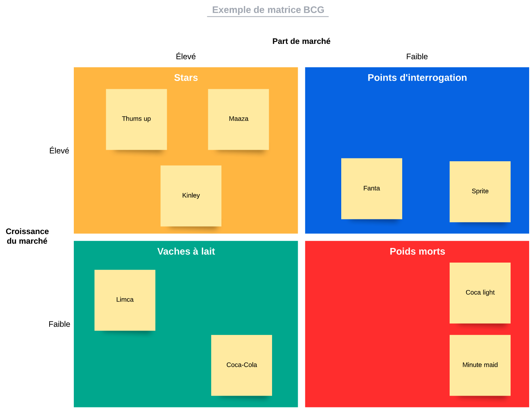Click the Coca-Cola sticky note

(x=241, y=365)
